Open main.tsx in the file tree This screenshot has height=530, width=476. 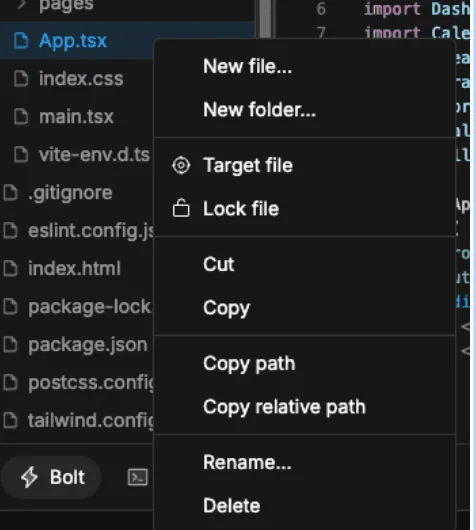click(x=76, y=117)
